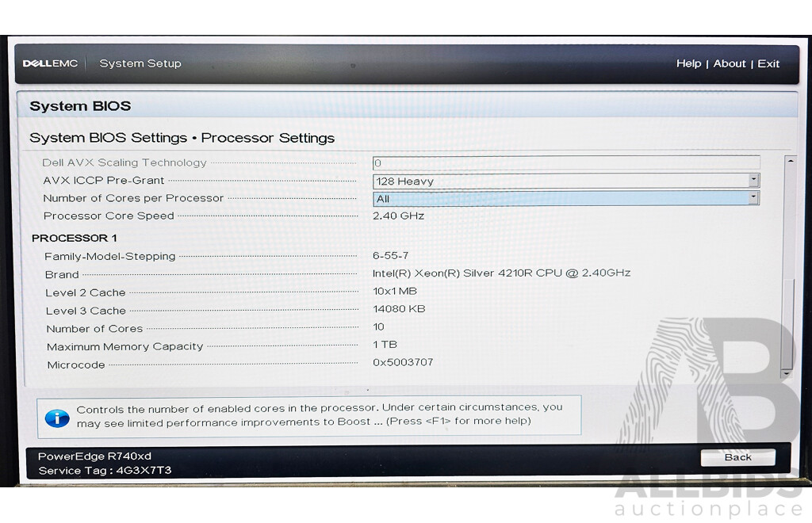
Task: Open the AVX ICCP Pre-Grant dropdown
Action: coord(565,181)
